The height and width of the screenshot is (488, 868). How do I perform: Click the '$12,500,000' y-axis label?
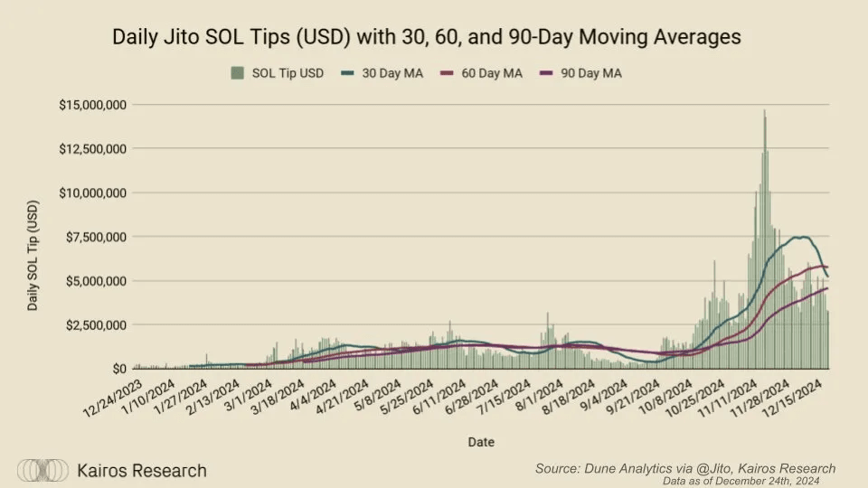[x=93, y=149]
